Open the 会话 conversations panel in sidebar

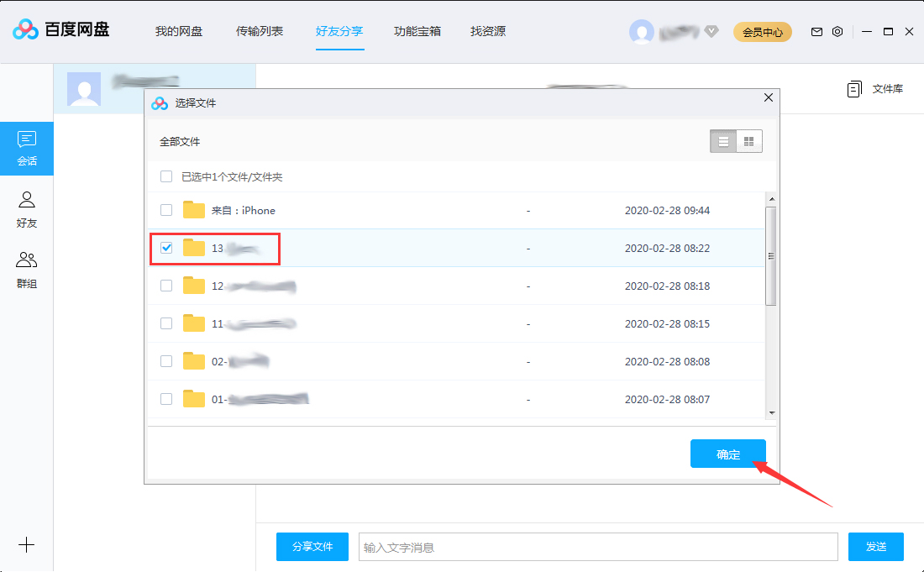(28, 149)
